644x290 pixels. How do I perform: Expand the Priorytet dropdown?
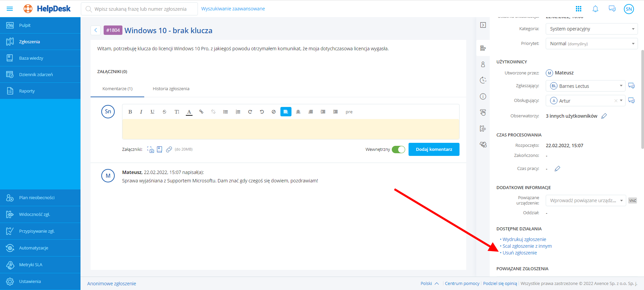[592, 44]
